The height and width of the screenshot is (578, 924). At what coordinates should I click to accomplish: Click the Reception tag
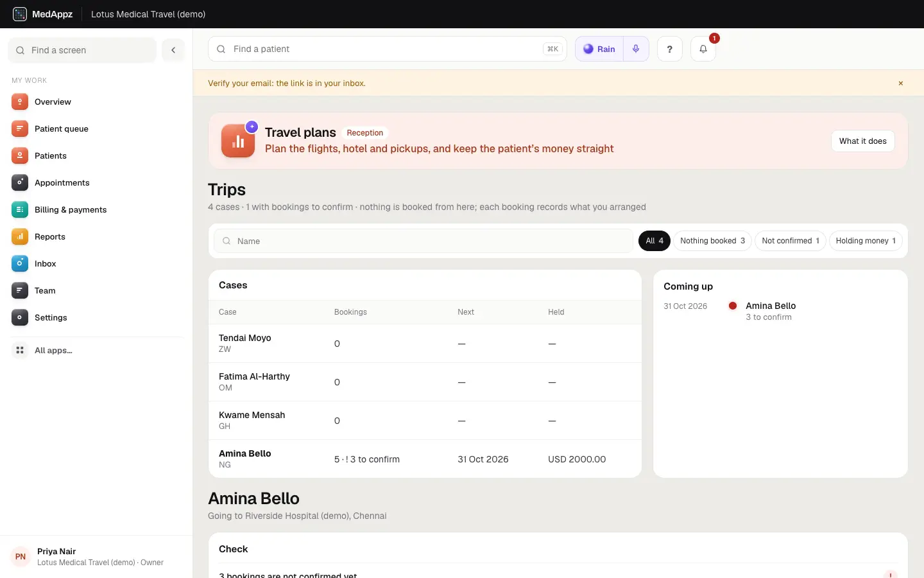(x=365, y=133)
